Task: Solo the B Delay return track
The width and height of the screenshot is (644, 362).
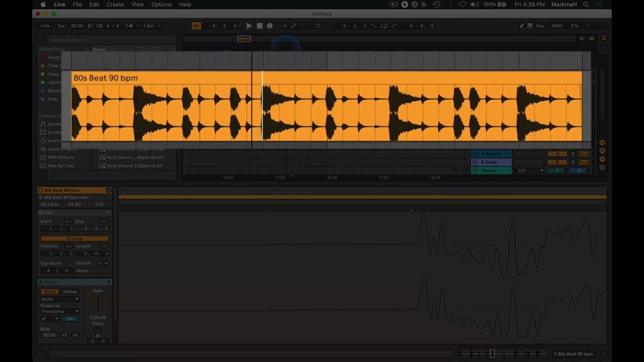Action: pyautogui.click(x=573, y=162)
